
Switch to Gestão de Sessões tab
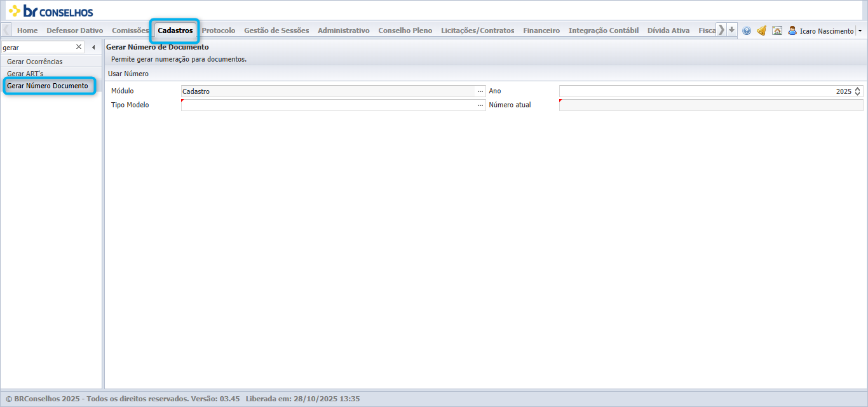pyautogui.click(x=276, y=30)
